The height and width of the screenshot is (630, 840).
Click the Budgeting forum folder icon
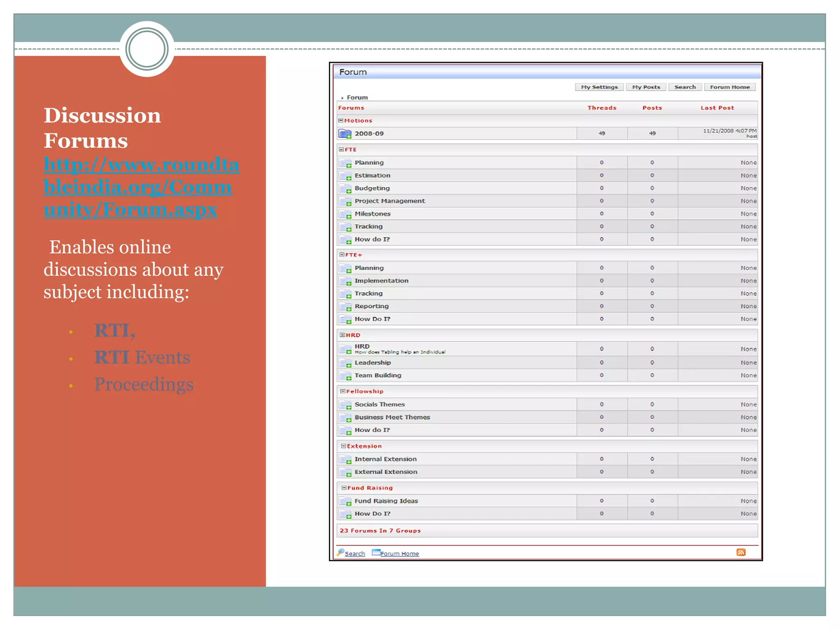(x=345, y=189)
